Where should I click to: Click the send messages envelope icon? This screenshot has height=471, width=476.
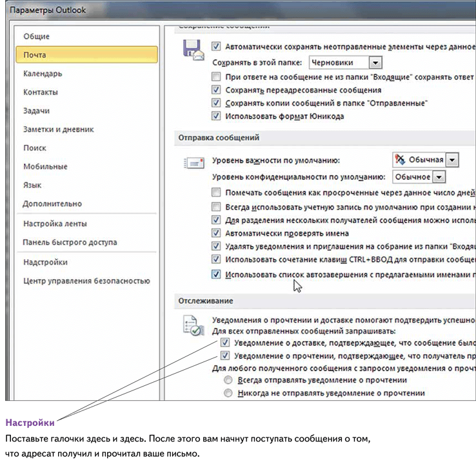tap(193, 163)
